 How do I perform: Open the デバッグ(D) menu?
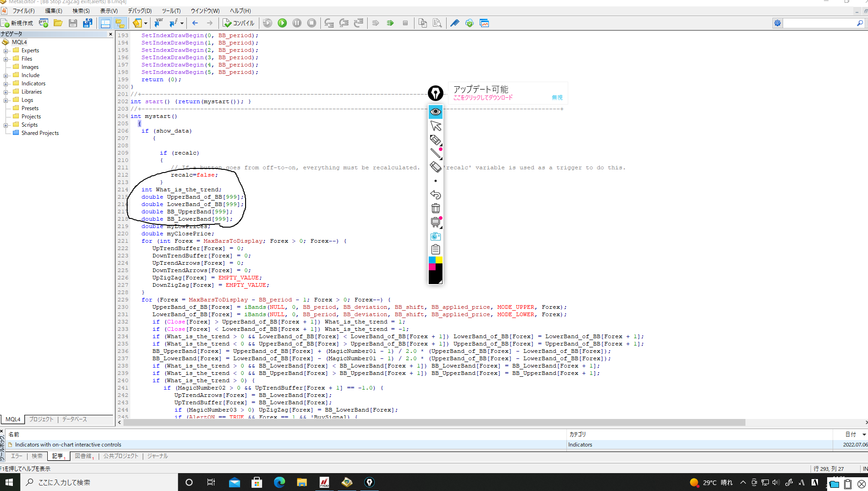pos(140,11)
